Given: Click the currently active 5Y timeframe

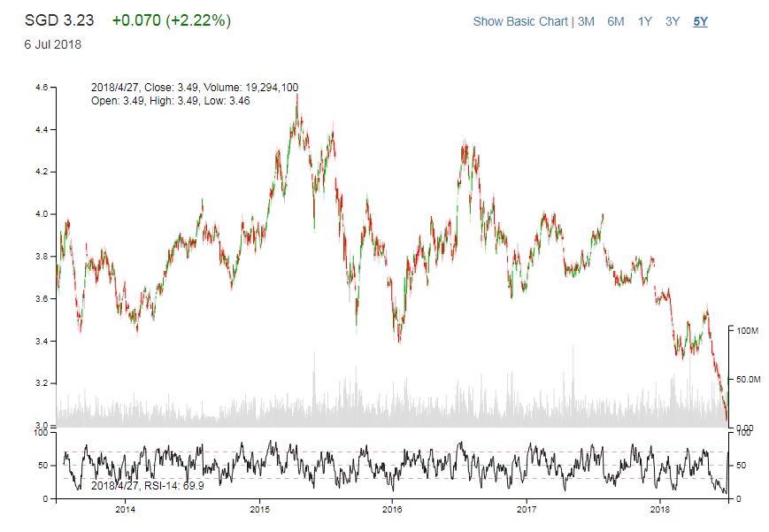Looking at the screenshot, I should 698,20.
